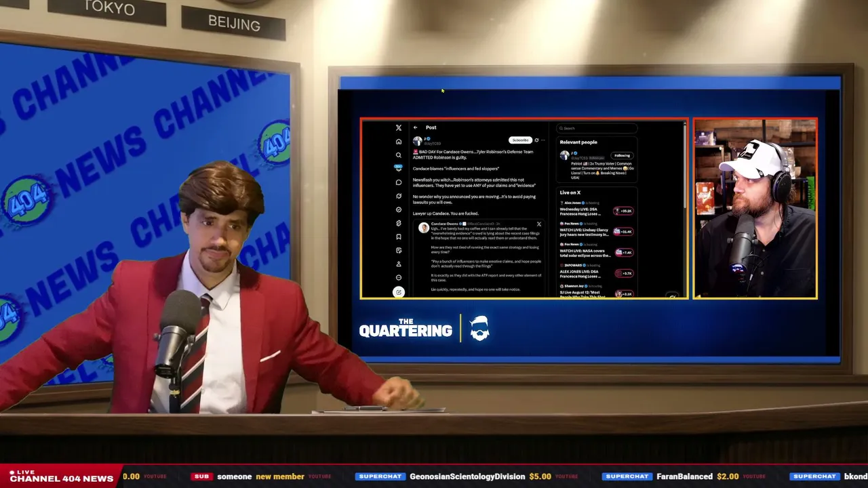Open the Profile person icon in sidebar
Image resolution: width=868 pixels, height=488 pixels.
(399, 264)
